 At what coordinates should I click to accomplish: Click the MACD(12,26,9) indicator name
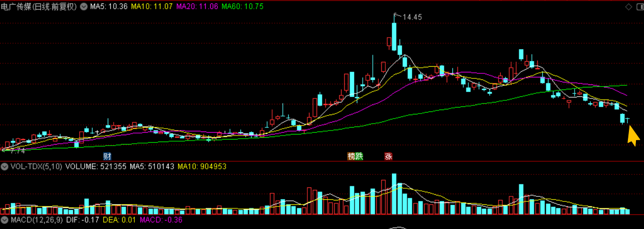tap(36, 219)
